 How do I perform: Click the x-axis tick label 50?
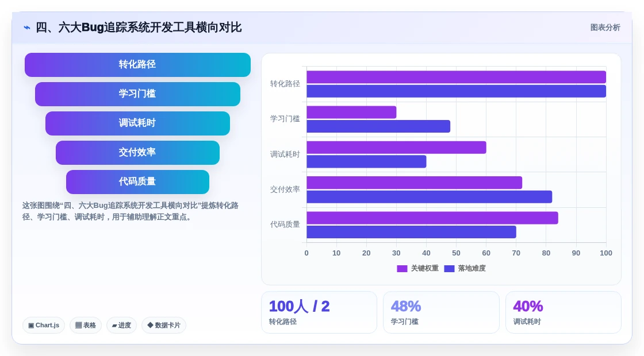pos(456,253)
